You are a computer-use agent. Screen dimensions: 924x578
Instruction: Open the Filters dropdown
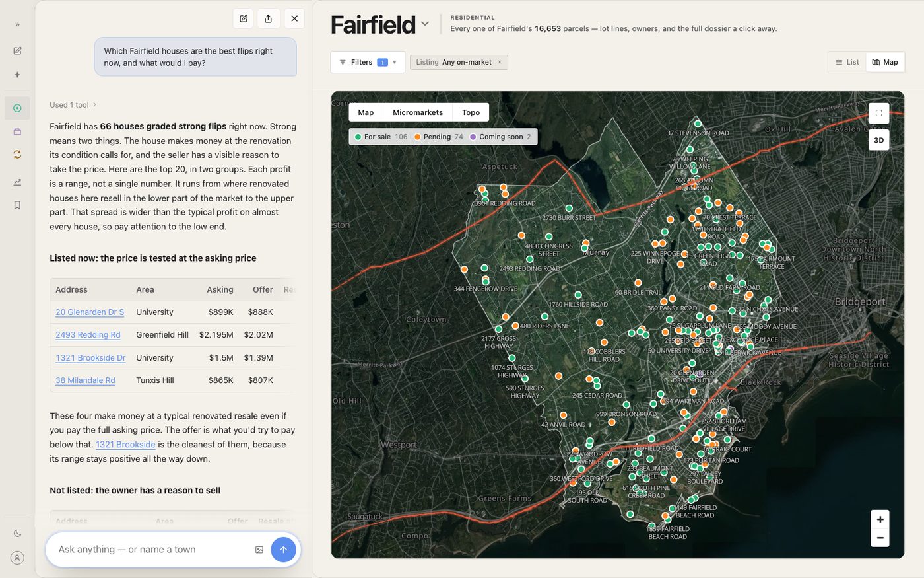[368, 62]
